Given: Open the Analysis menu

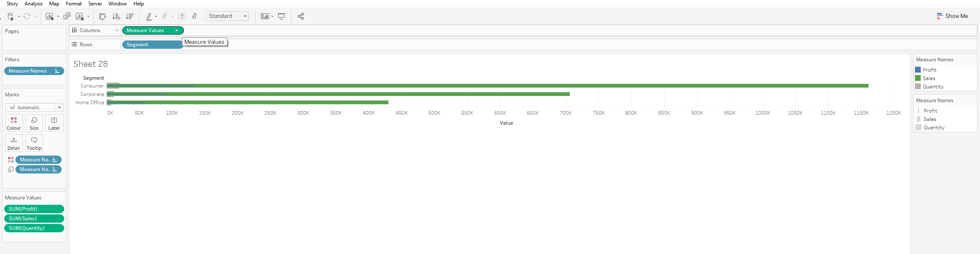Looking at the screenshot, I should (33, 4).
